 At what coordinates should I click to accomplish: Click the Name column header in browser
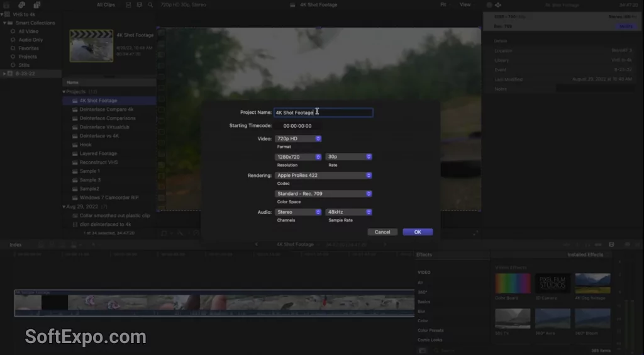click(72, 82)
